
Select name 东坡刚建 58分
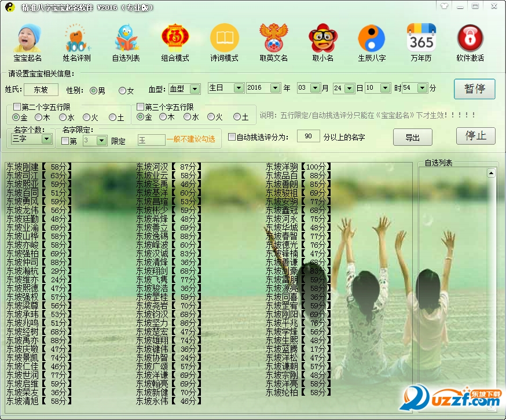tap(39, 167)
